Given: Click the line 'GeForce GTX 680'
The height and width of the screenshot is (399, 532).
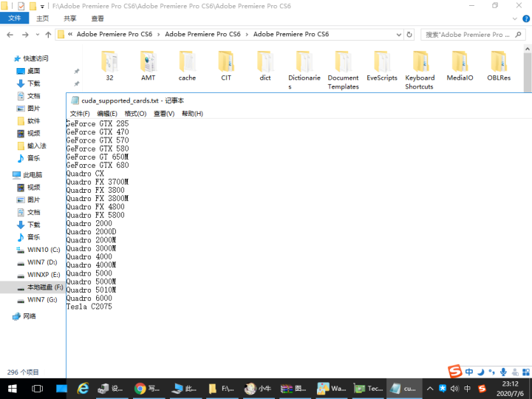Looking at the screenshot, I should click(98, 166).
